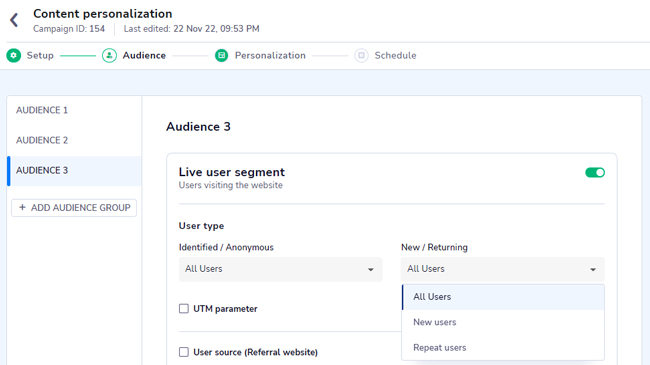This screenshot has height=365, width=650.
Task: Open the Identified / Anonymous dropdown
Action: pos(281,269)
